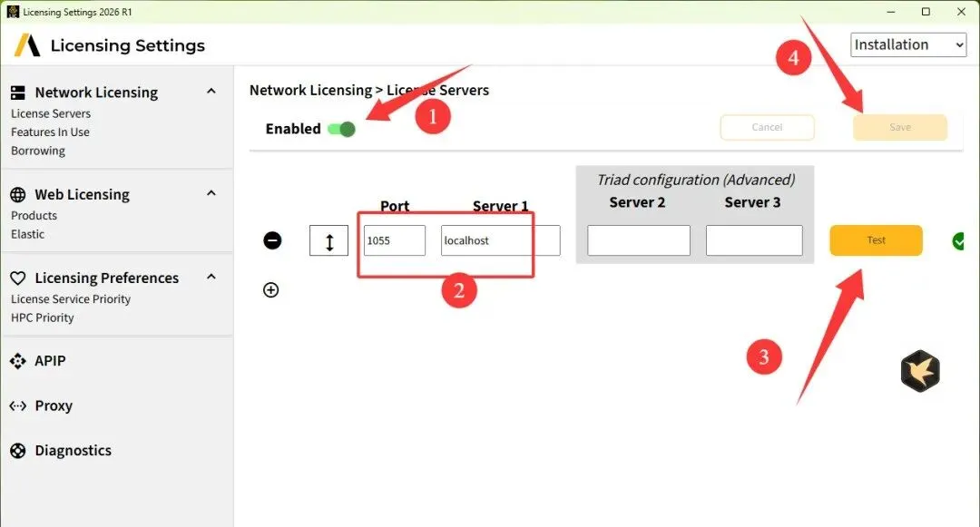980x527 pixels.
Task: Click the Web Licensing globe icon
Action: pos(18,195)
